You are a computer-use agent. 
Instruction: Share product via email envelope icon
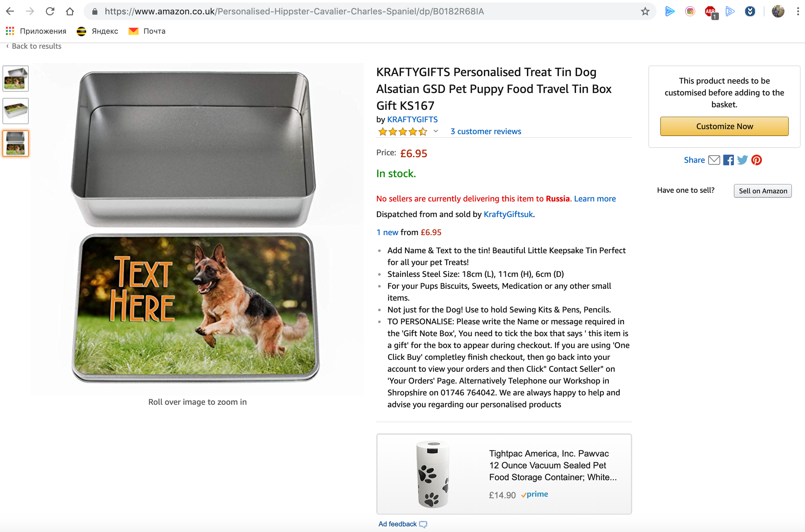pyautogui.click(x=714, y=160)
